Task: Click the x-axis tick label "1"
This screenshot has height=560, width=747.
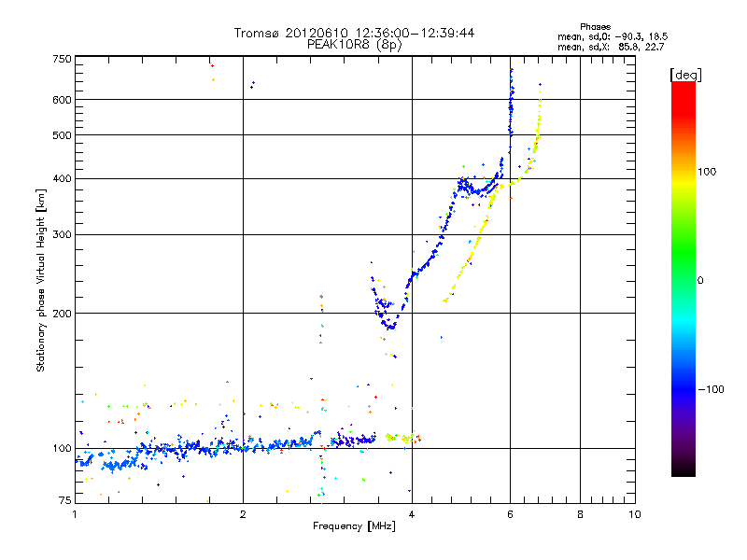Action: point(75,514)
